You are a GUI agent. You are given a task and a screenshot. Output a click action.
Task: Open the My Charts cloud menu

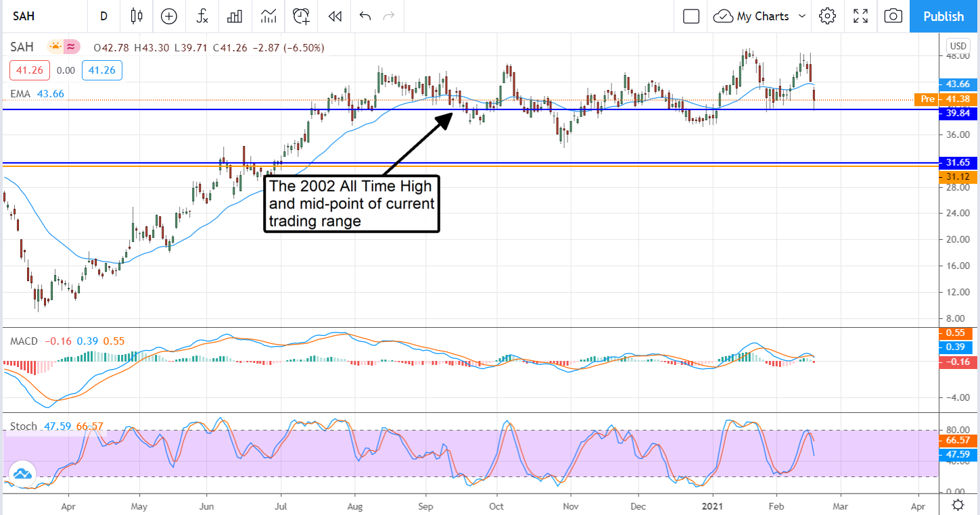(x=754, y=16)
